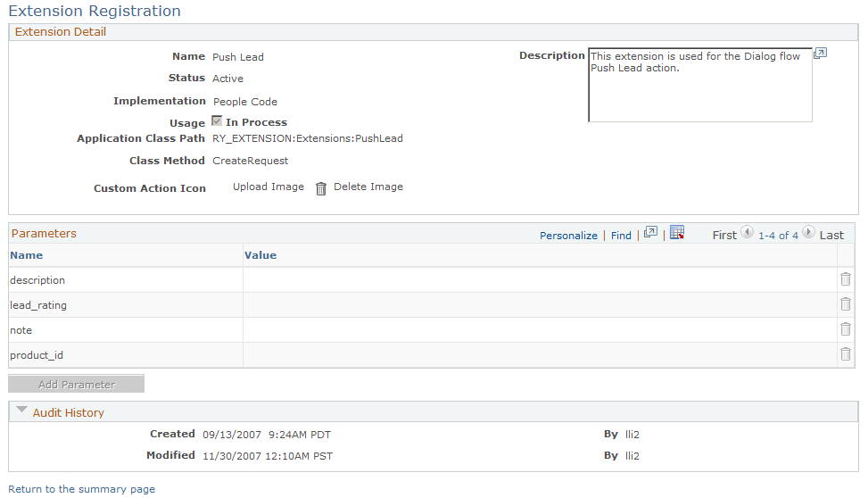Click inside the Description text box
The height and width of the screenshot is (498, 868).
click(700, 86)
